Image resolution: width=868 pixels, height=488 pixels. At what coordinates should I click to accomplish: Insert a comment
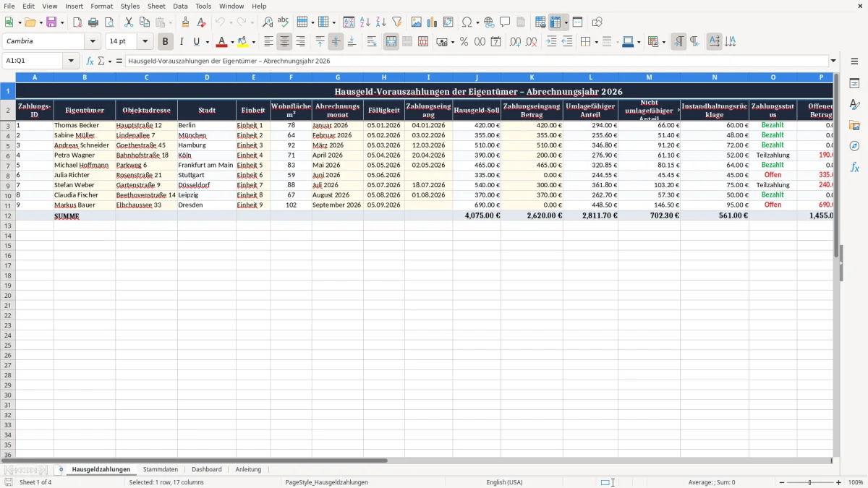(506, 22)
